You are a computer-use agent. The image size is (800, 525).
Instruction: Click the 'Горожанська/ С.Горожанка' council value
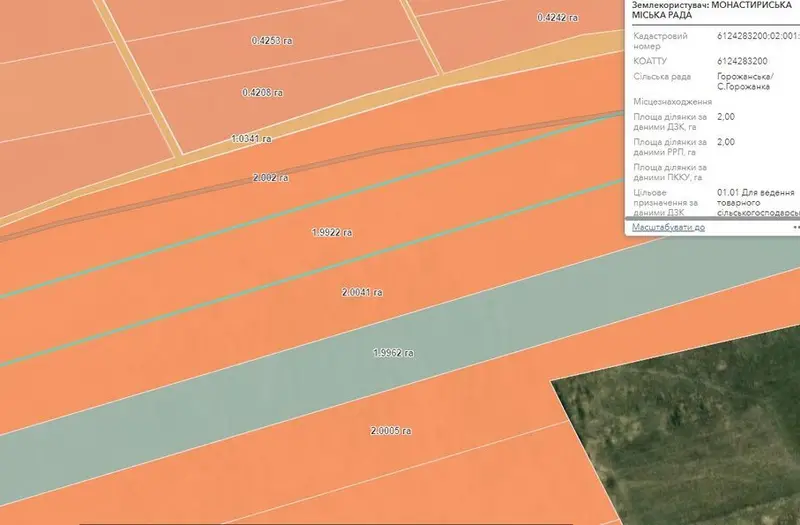point(745,82)
